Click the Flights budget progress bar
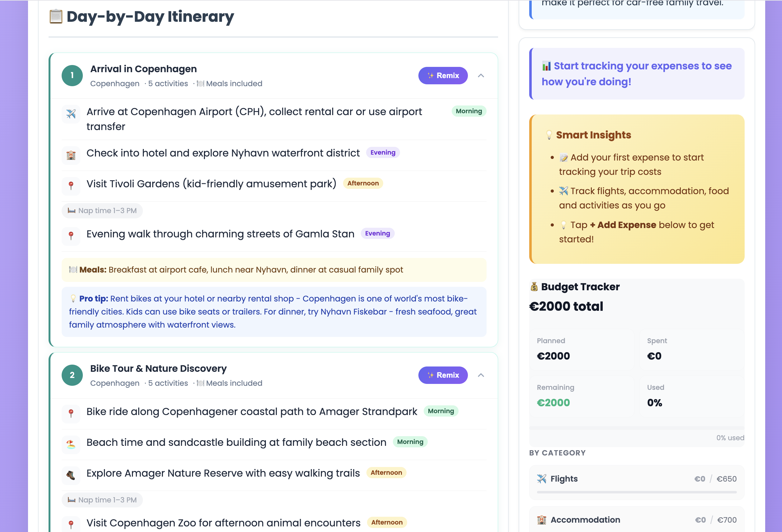The width and height of the screenshot is (782, 532). [x=637, y=492]
